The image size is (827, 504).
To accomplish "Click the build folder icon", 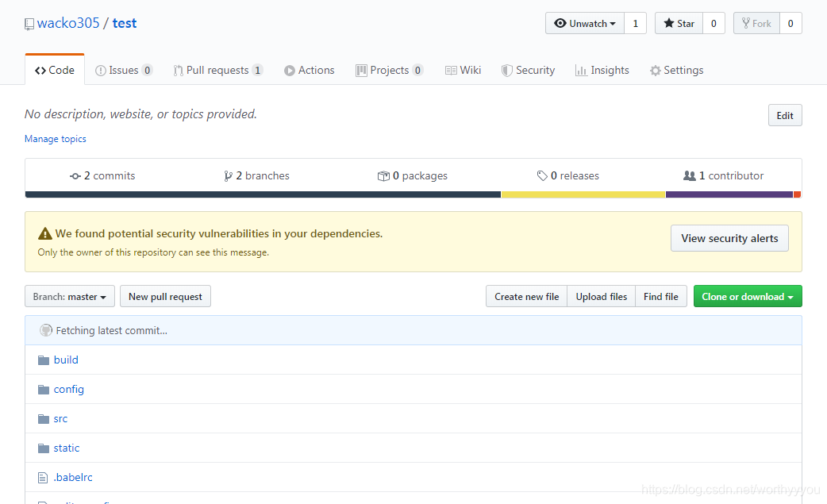I will click(44, 360).
